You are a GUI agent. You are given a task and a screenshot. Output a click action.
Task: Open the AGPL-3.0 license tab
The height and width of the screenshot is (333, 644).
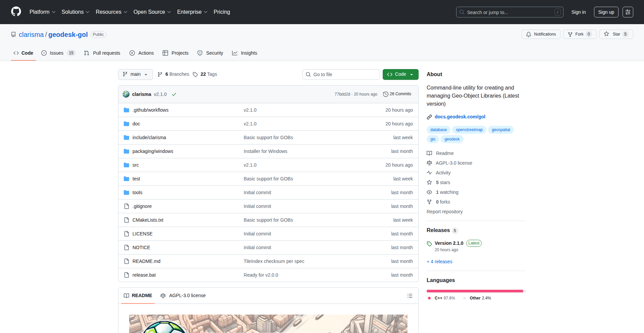[x=183, y=295]
